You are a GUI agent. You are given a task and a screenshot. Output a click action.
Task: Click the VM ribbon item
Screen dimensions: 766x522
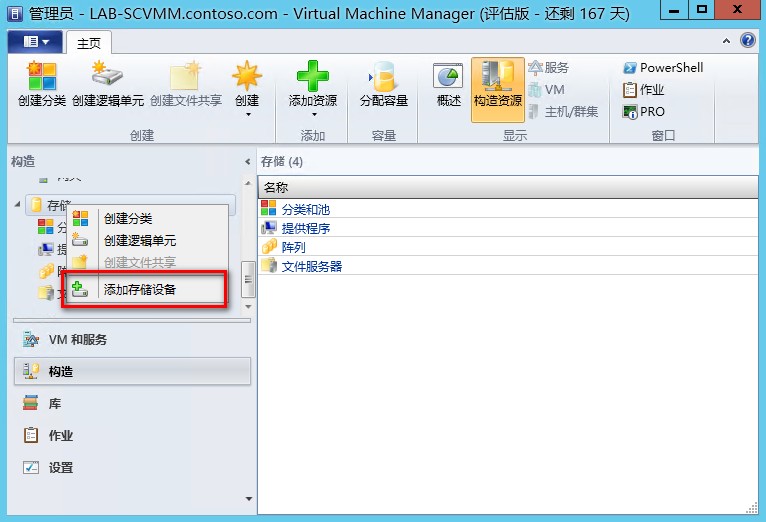[547, 90]
